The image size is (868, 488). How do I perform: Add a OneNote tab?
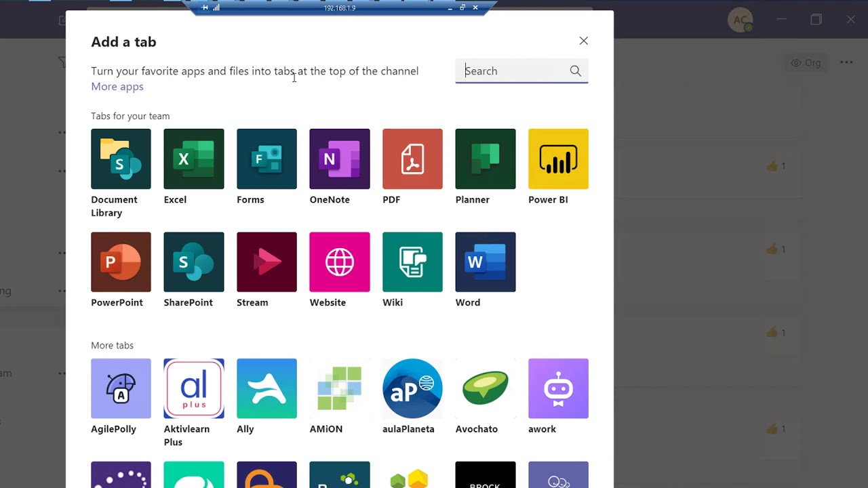coord(339,159)
